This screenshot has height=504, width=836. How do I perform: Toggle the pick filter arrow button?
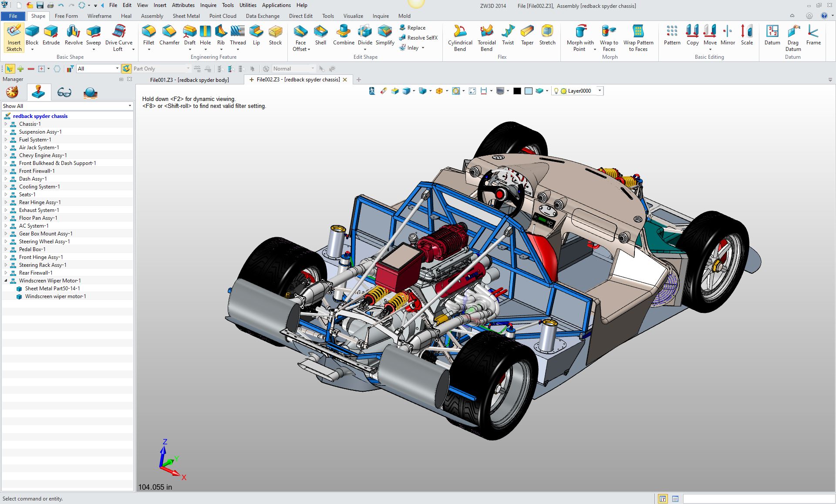click(x=9, y=69)
